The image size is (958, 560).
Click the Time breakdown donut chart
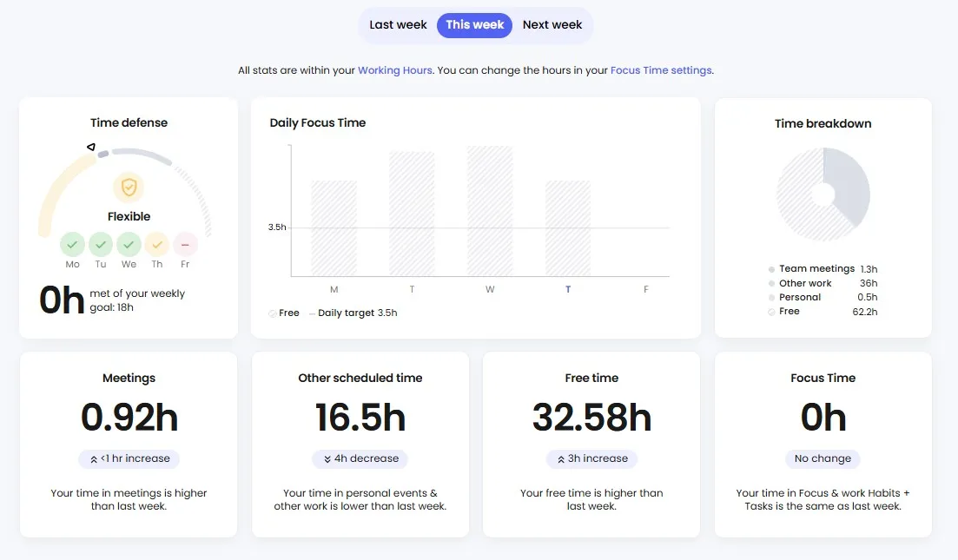pyautogui.click(x=823, y=194)
